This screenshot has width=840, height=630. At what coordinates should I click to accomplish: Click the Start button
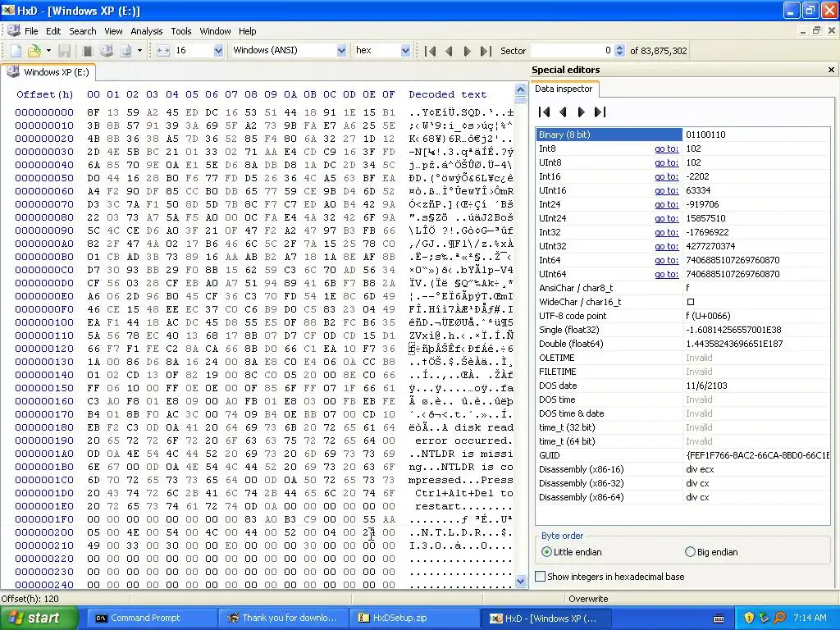point(38,619)
